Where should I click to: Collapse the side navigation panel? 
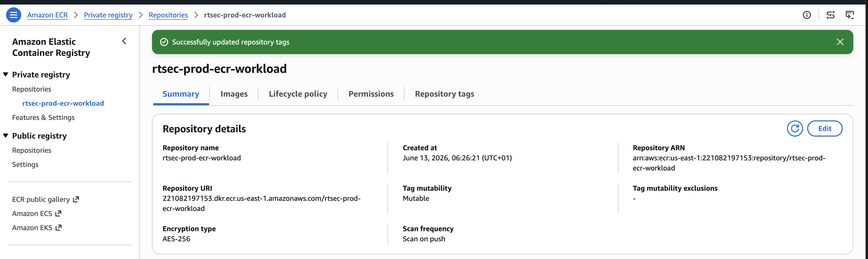124,41
